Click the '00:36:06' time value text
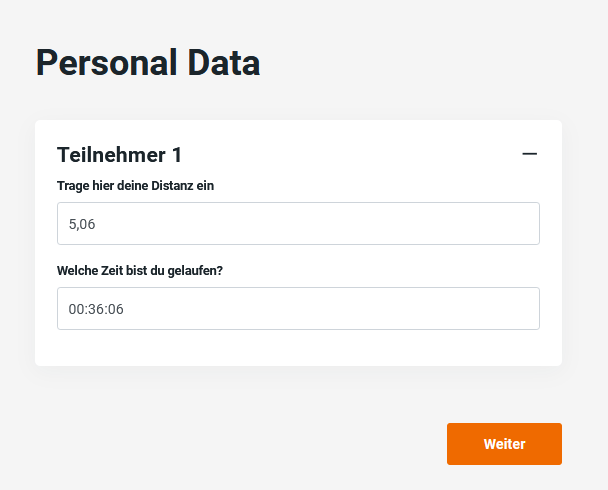The height and width of the screenshot is (490, 608). [96, 309]
